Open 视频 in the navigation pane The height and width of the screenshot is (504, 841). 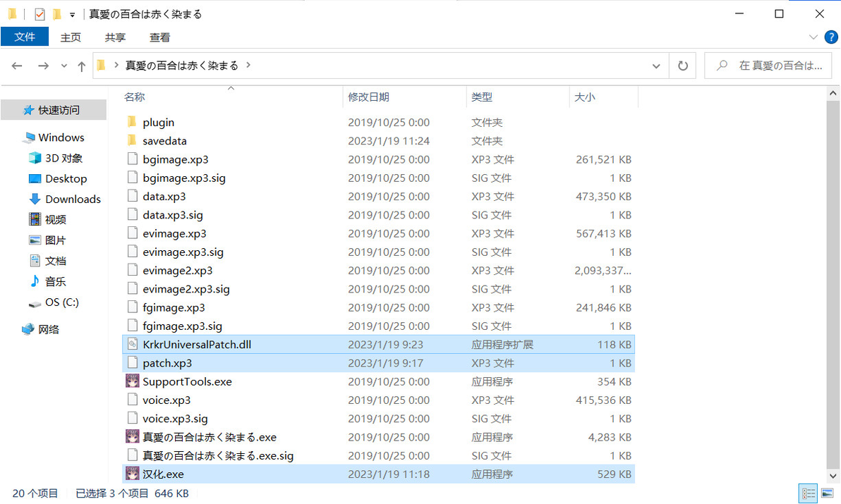point(48,220)
